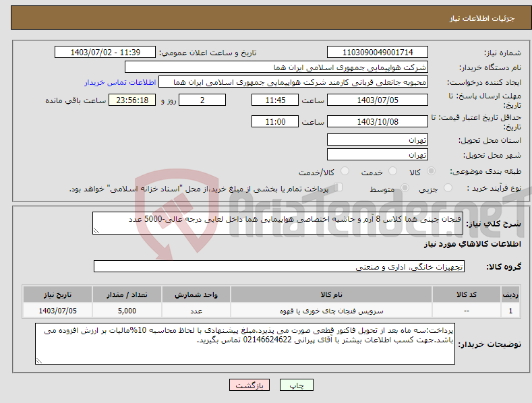This screenshot has height=403, width=532.
Task: Click the کد کالا column header
Action: (467, 294)
